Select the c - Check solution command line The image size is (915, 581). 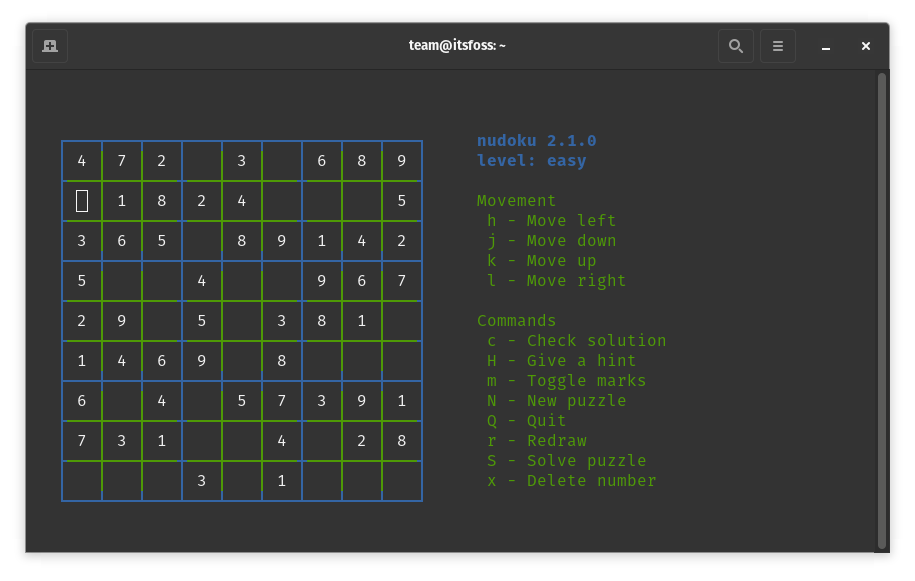[576, 340]
